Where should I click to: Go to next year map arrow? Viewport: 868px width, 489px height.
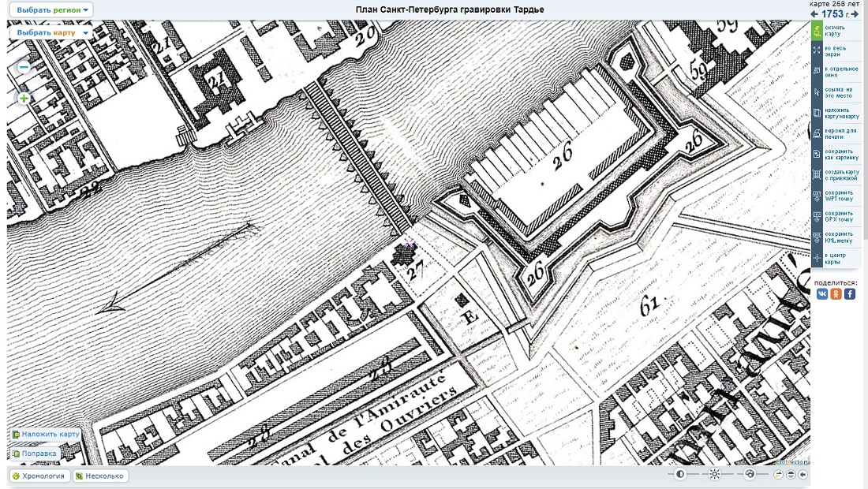[x=856, y=14]
